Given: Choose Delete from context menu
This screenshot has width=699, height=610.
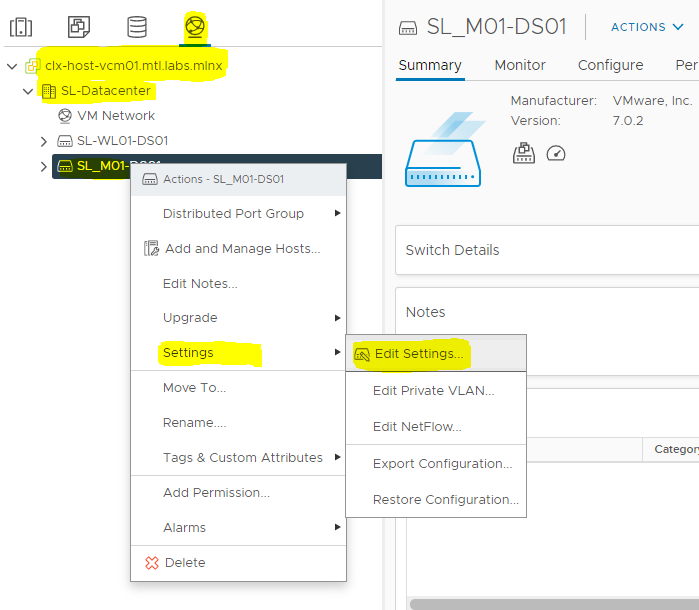Looking at the screenshot, I should 238,563.
